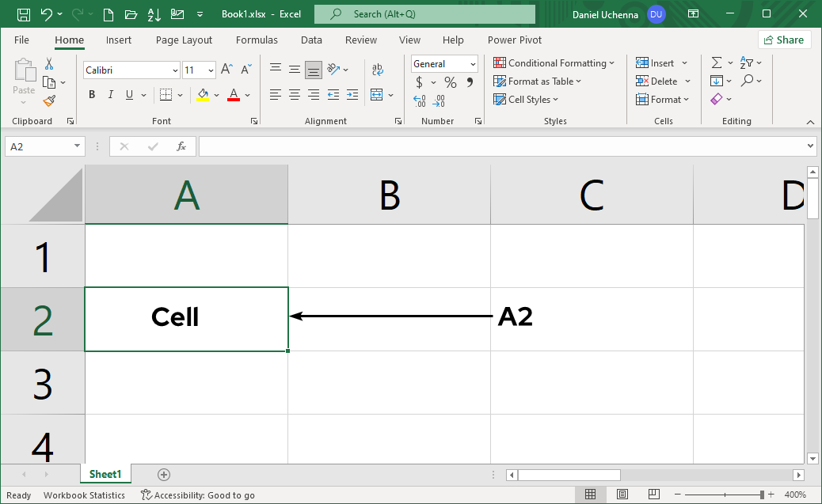Click the Share button

tap(785, 39)
